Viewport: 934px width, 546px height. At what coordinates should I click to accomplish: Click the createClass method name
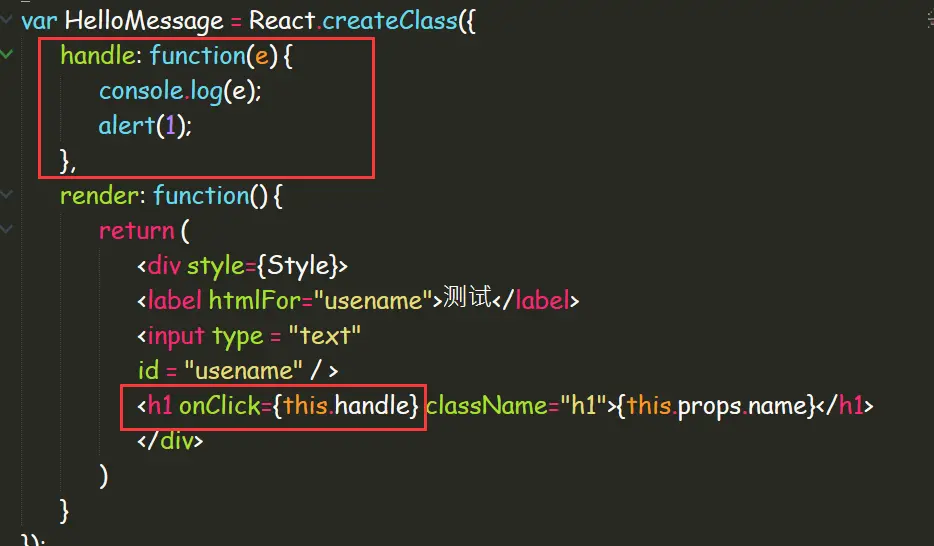point(390,21)
